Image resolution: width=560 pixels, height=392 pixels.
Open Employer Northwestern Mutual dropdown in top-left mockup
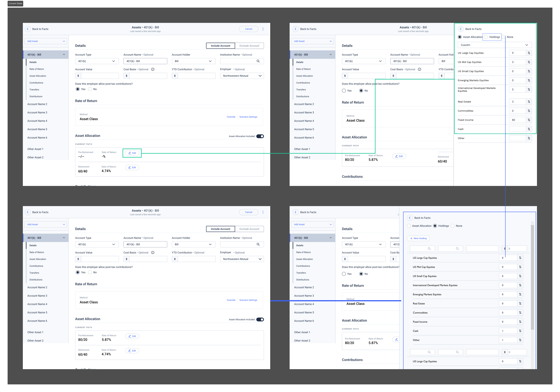click(242, 76)
